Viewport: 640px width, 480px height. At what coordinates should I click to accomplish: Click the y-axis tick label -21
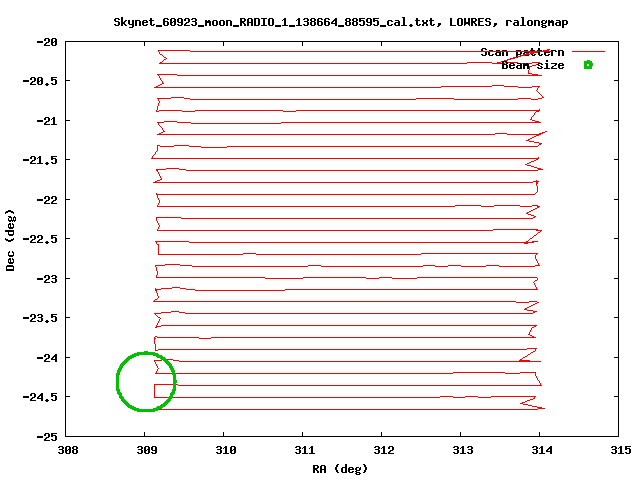[x=47, y=121]
